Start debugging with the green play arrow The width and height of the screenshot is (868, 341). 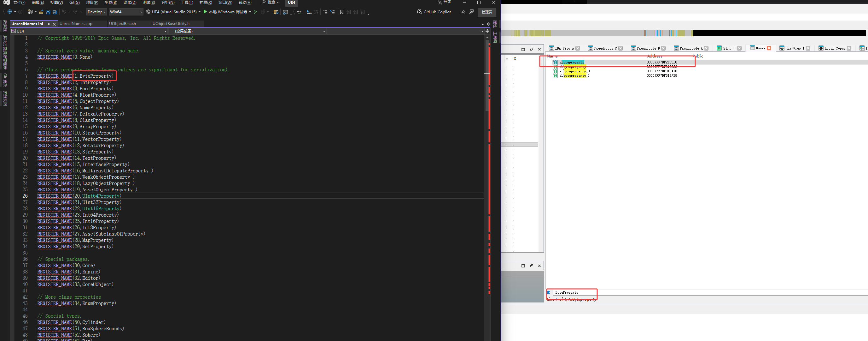tap(205, 12)
